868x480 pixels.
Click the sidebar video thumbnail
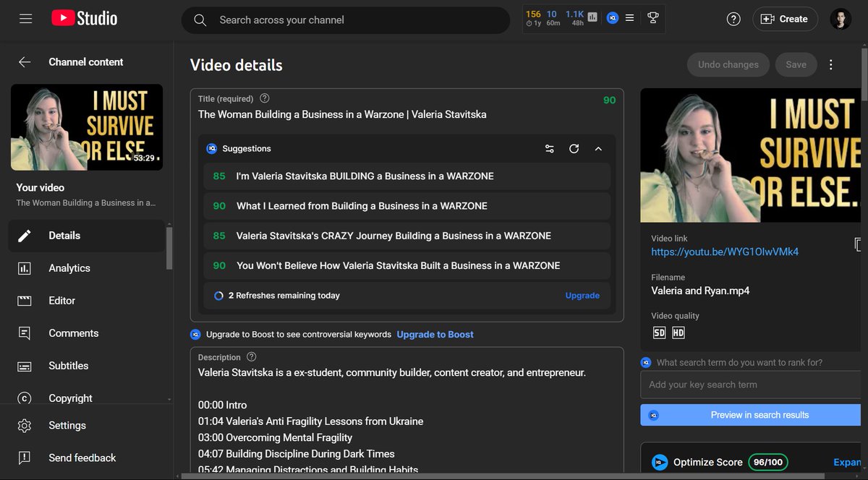(87, 127)
